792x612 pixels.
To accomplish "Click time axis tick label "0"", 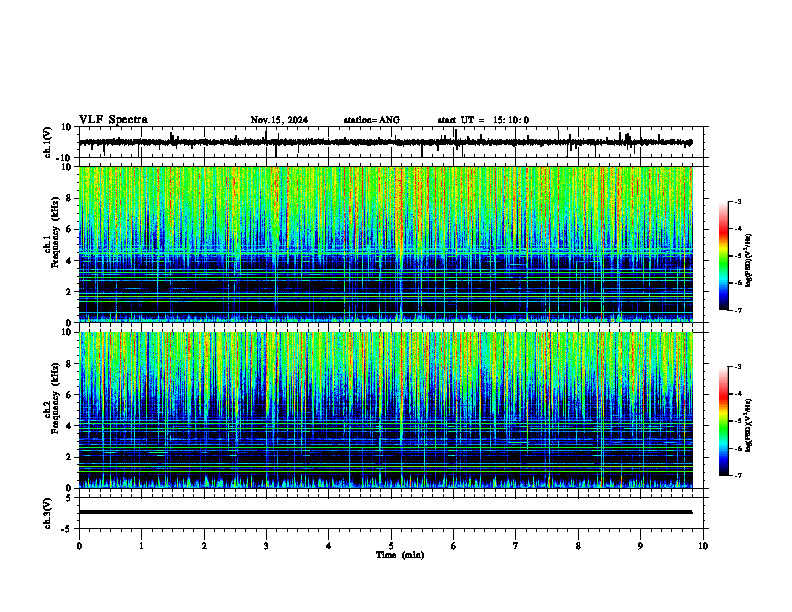I will click(x=79, y=546).
